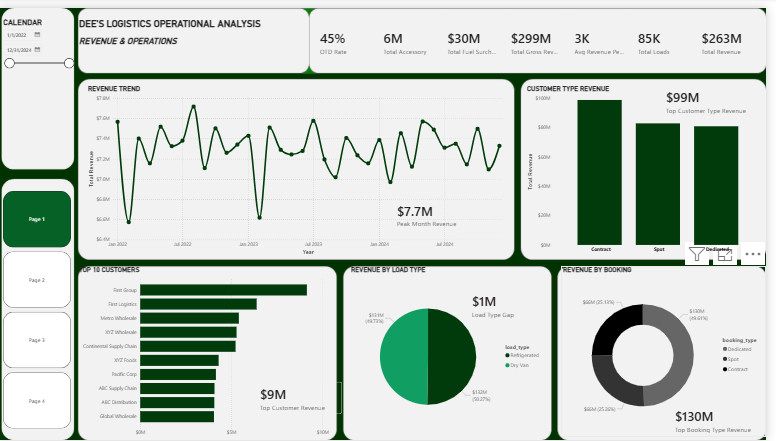
Task: Click the Revenue Trend chart title
Action: click(114, 89)
